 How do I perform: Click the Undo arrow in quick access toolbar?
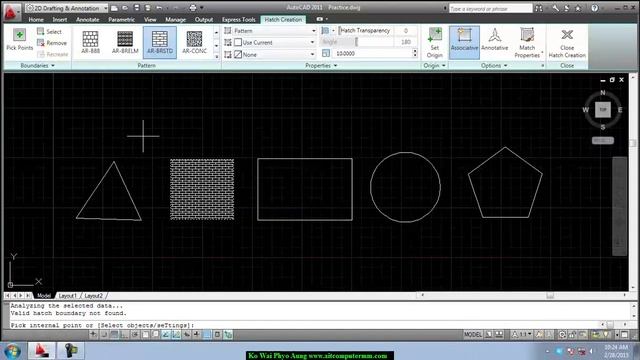point(159,8)
